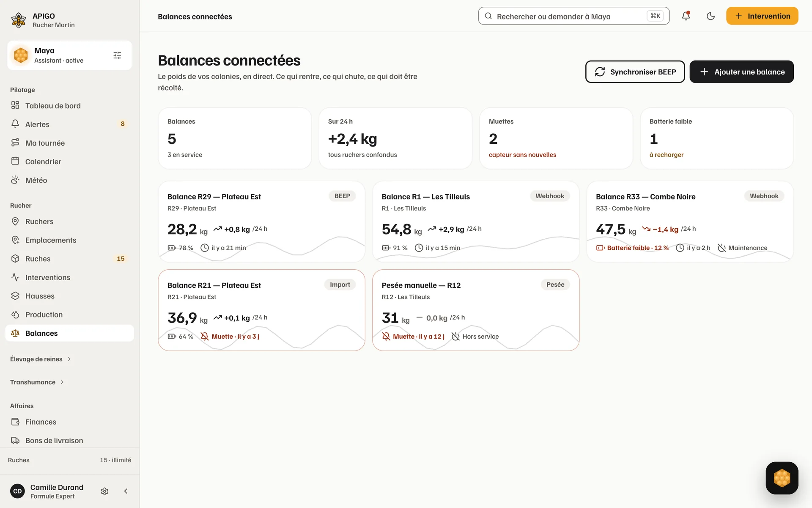
Task: Click muted bell icon 'il y a 12 j'
Action: [x=386, y=337]
